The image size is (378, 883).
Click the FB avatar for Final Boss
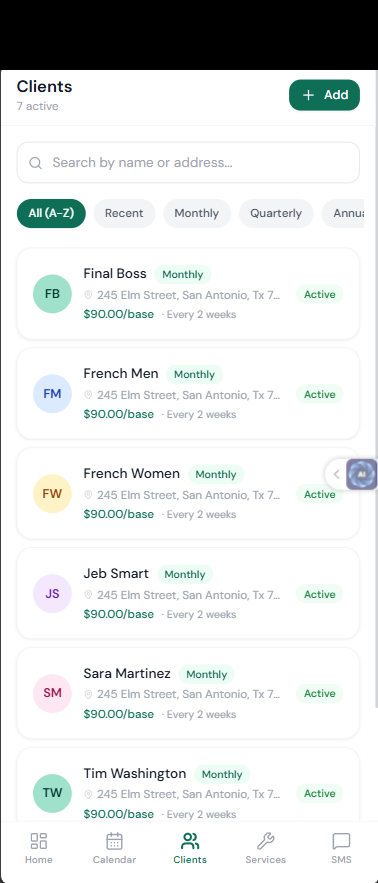[x=52, y=293]
